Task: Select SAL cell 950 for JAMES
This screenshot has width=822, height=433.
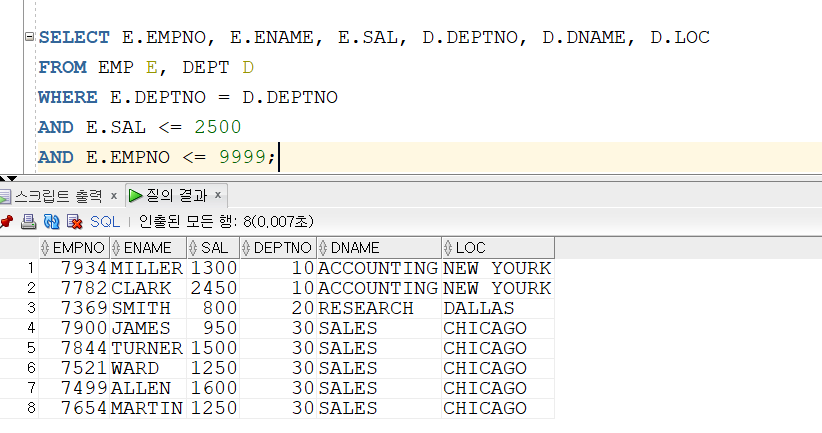Action: coord(213,328)
